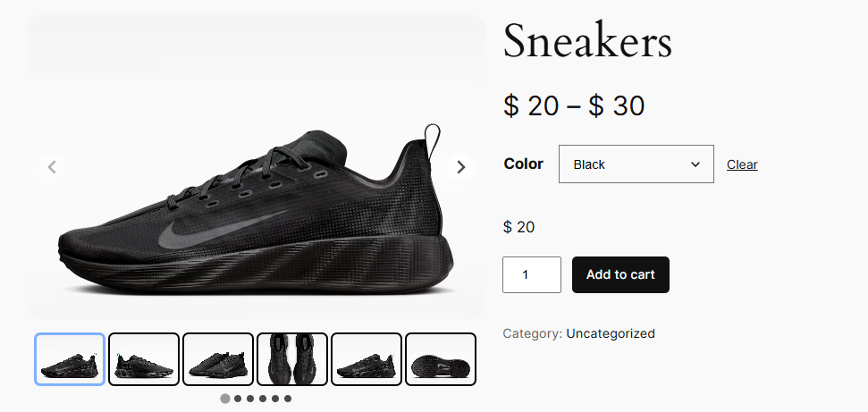Click the third gallery pagination dot
This screenshot has height=412, width=868.
(x=250, y=399)
